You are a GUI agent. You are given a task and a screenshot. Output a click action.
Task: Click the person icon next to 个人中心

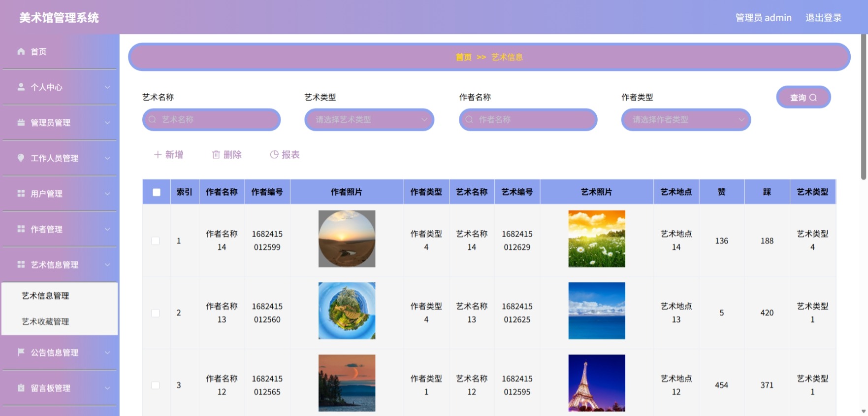point(21,87)
